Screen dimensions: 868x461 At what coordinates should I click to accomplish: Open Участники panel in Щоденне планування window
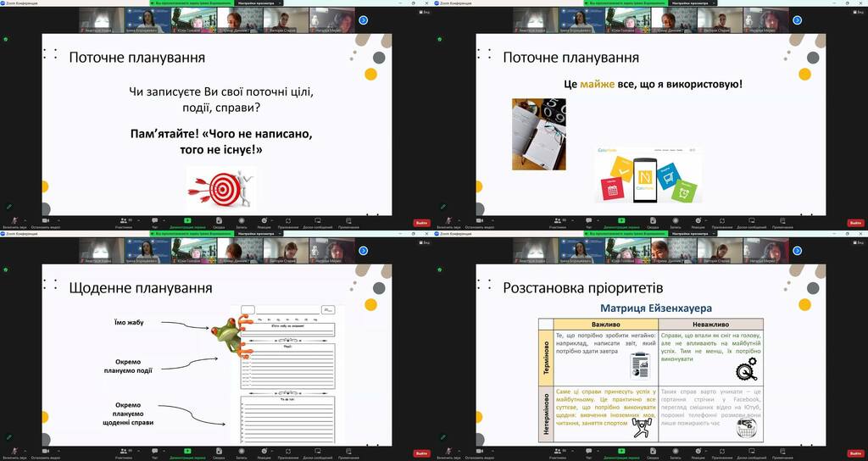125,450
